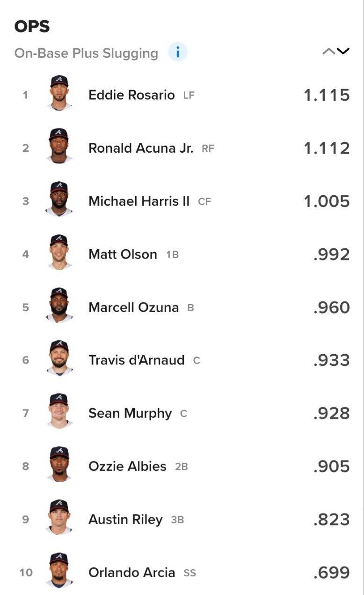Open the Austin Riley player link

pyautogui.click(x=125, y=520)
